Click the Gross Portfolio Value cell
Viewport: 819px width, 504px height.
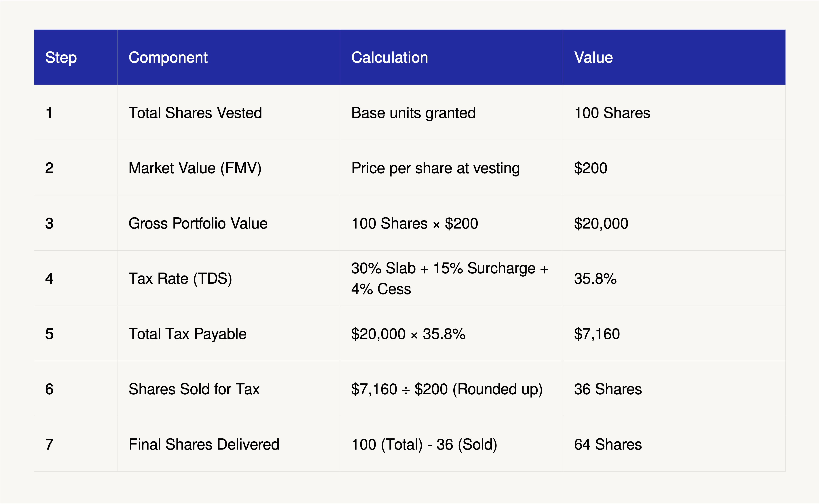pyautogui.click(x=229, y=223)
